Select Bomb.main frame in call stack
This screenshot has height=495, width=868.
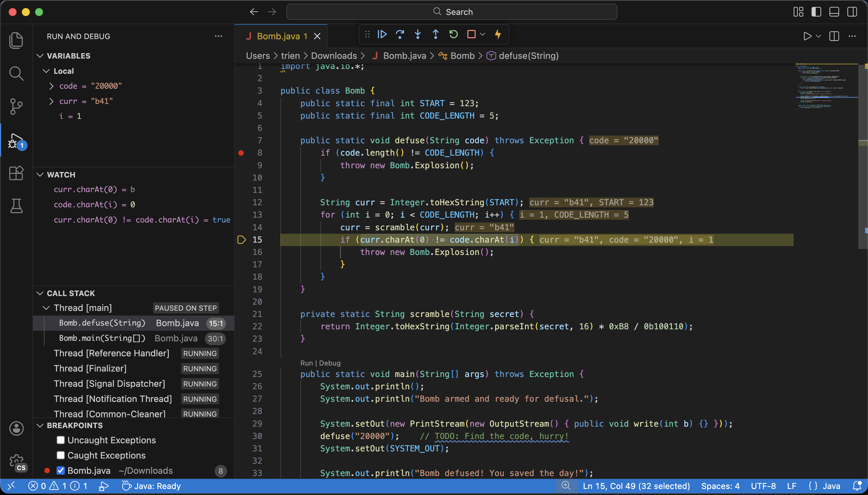102,338
